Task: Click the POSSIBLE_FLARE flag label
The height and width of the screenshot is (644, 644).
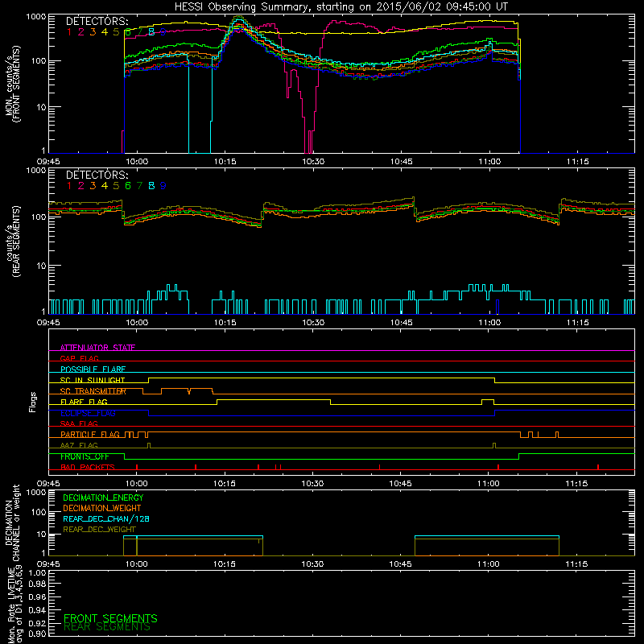Action: tap(93, 369)
